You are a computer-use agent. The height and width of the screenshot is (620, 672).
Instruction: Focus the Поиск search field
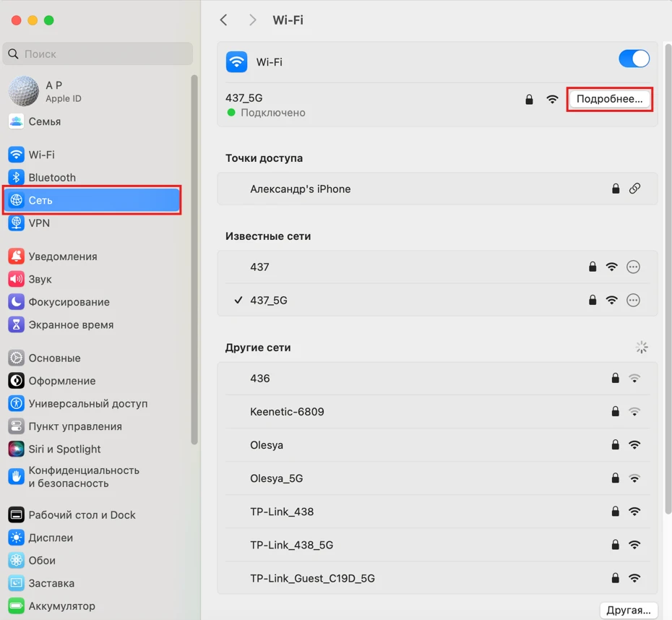point(98,53)
